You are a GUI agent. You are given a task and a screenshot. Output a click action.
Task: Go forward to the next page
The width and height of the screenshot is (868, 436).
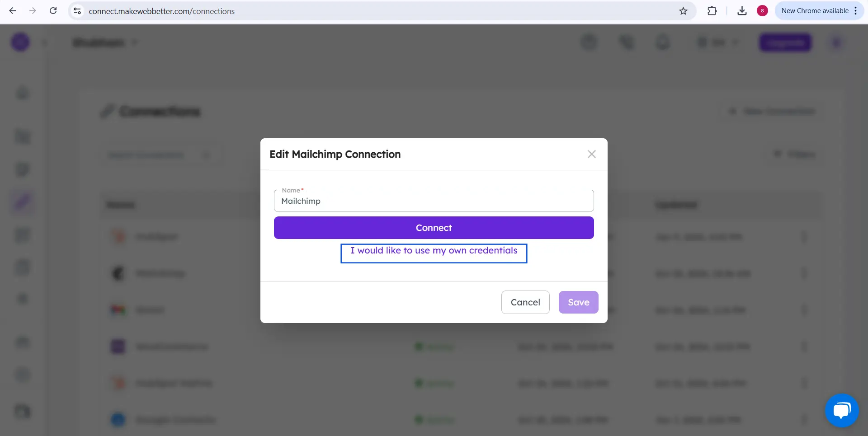(x=33, y=11)
